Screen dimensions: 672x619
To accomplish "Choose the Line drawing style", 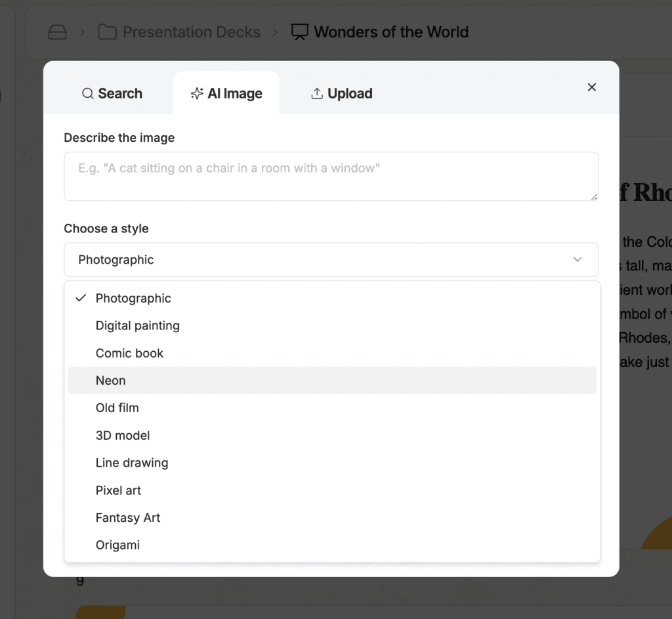I will (332, 463).
